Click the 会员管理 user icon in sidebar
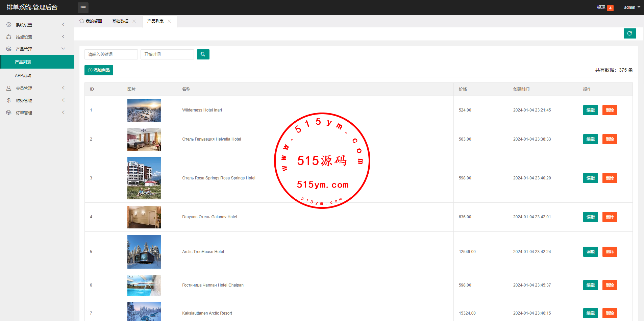The image size is (644, 321). [9, 88]
